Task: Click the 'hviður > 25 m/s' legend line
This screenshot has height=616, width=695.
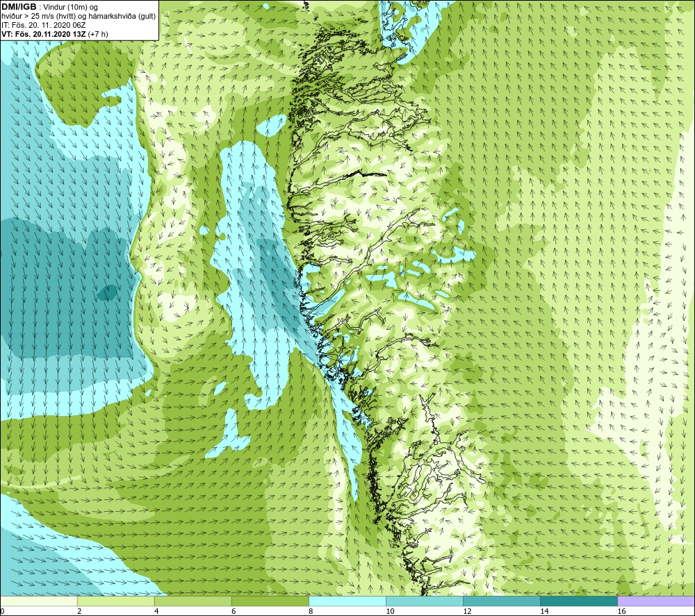Action: (79, 17)
